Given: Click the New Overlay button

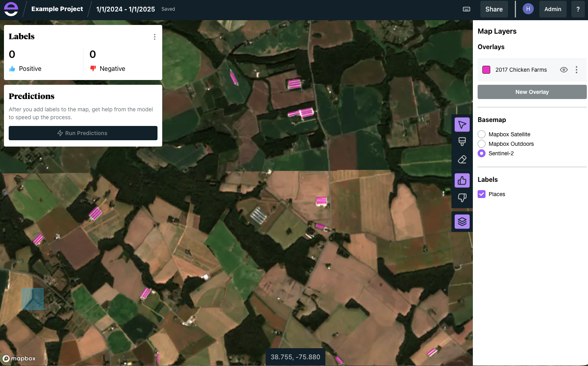Looking at the screenshot, I should coord(532,92).
